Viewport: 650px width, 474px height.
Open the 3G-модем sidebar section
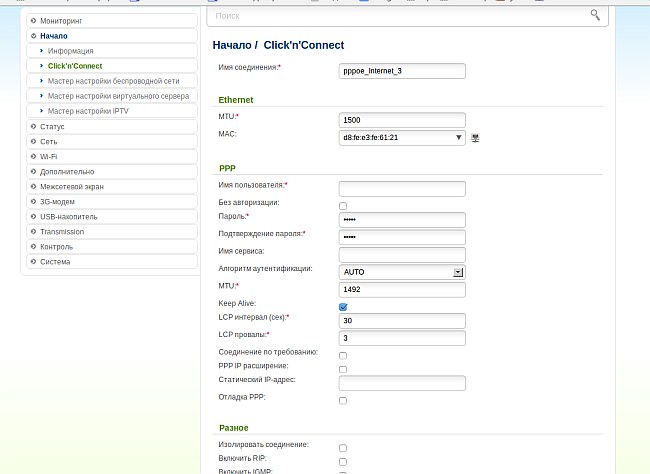tap(57, 201)
